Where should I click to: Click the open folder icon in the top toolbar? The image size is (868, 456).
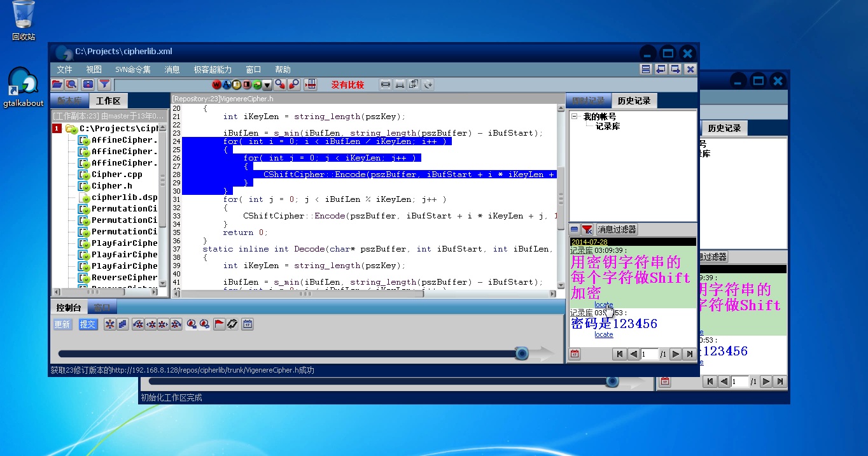coord(57,85)
